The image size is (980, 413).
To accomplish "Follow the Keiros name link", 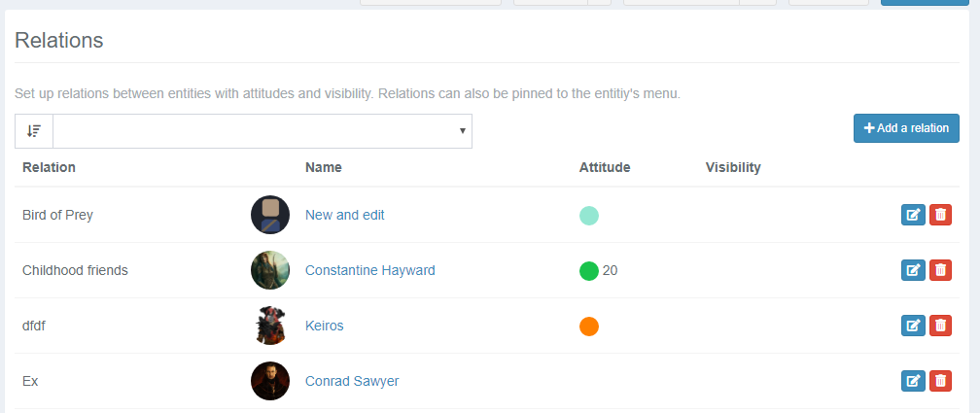I will tap(324, 326).
